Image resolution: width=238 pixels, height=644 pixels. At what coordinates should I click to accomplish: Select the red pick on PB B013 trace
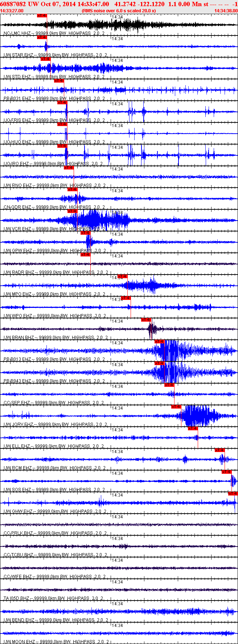pyautogui.click(x=160, y=342)
